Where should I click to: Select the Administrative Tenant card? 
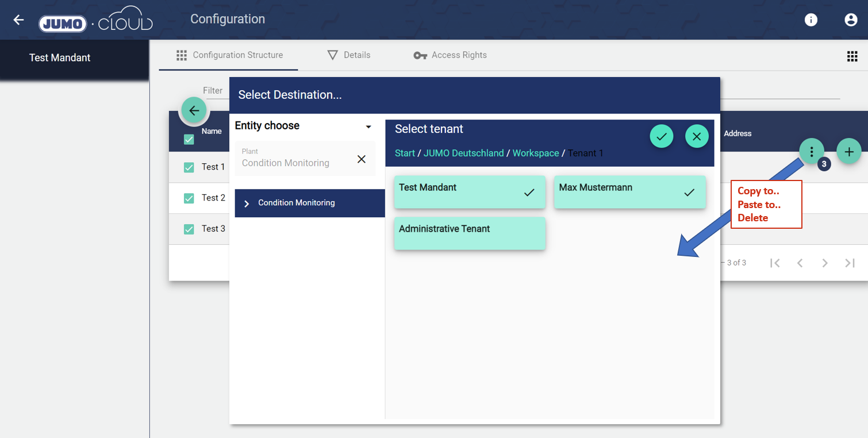pos(469,233)
